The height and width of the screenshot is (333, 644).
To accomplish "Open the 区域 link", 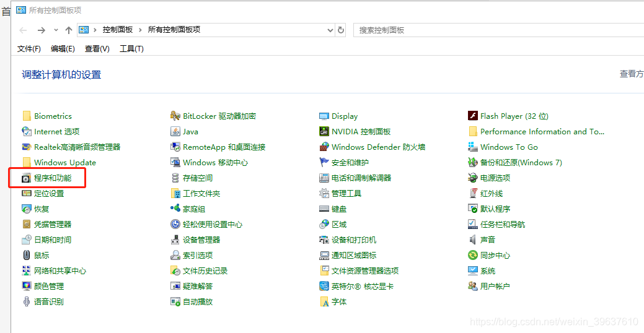I will point(339,224).
